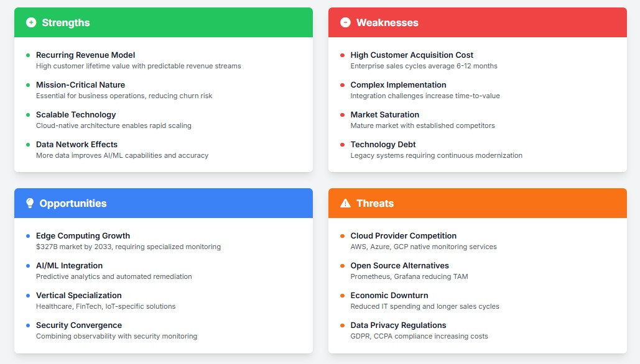Click the Edge Computing Growth title
640x364 pixels.
coord(83,235)
